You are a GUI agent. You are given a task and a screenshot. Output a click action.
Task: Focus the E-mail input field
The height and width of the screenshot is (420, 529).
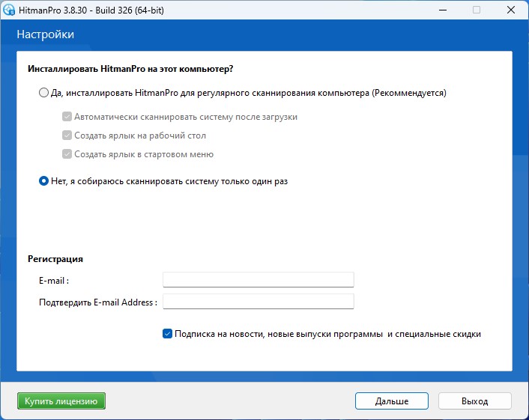(258, 280)
